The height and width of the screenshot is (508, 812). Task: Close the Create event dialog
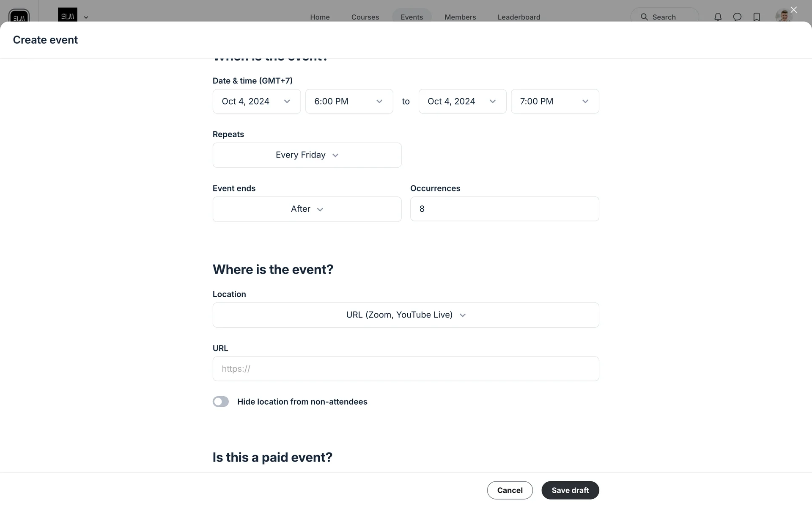point(793,10)
